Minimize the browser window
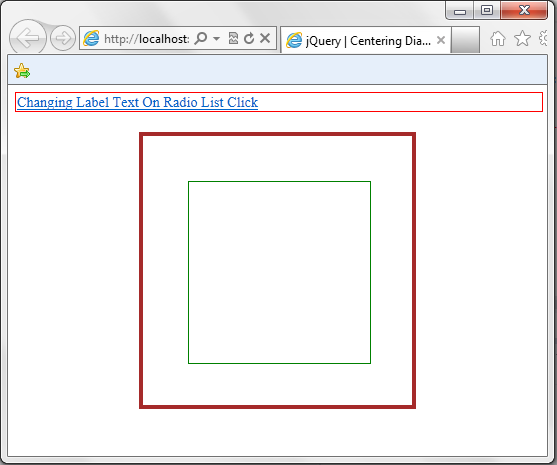The image size is (557, 465). tap(460, 11)
